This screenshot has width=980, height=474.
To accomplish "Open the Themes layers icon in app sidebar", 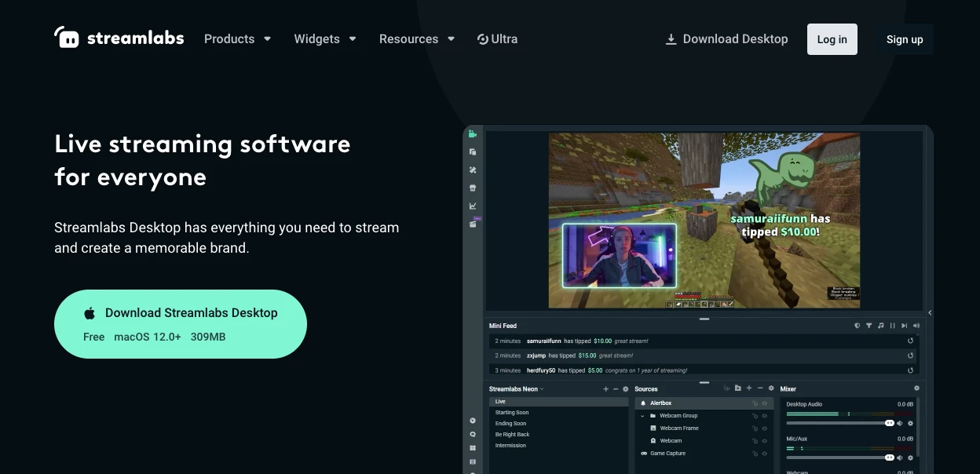I will pyautogui.click(x=473, y=152).
